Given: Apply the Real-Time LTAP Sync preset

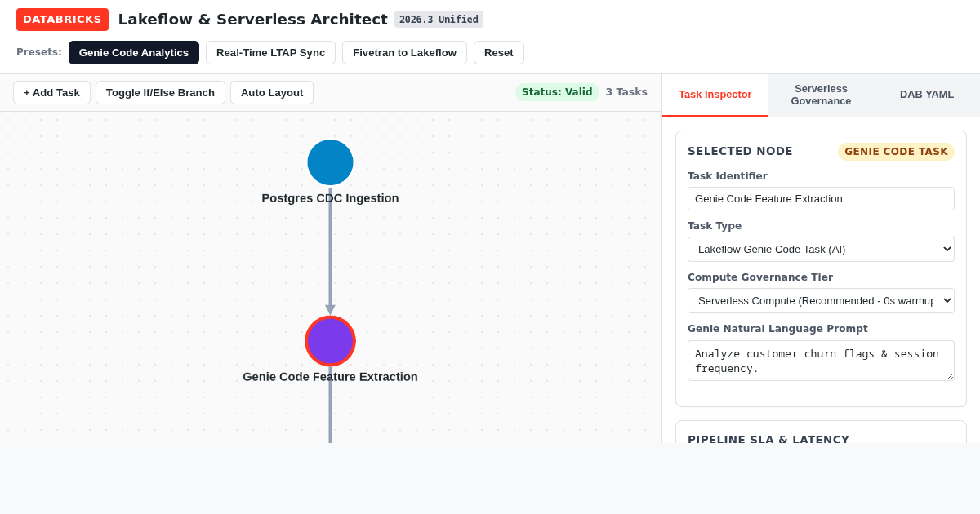Looking at the screenshot, I should point(270,53).
